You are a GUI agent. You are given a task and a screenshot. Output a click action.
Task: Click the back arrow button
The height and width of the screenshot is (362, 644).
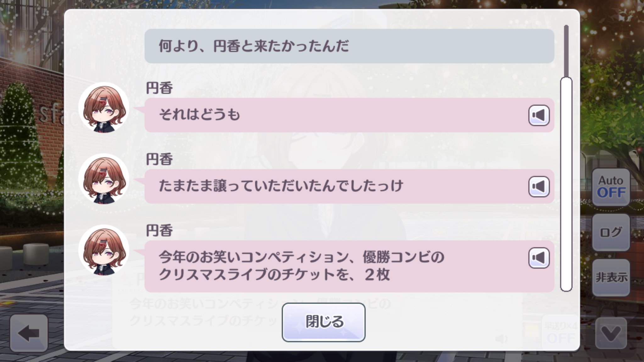tap(29, 333)
